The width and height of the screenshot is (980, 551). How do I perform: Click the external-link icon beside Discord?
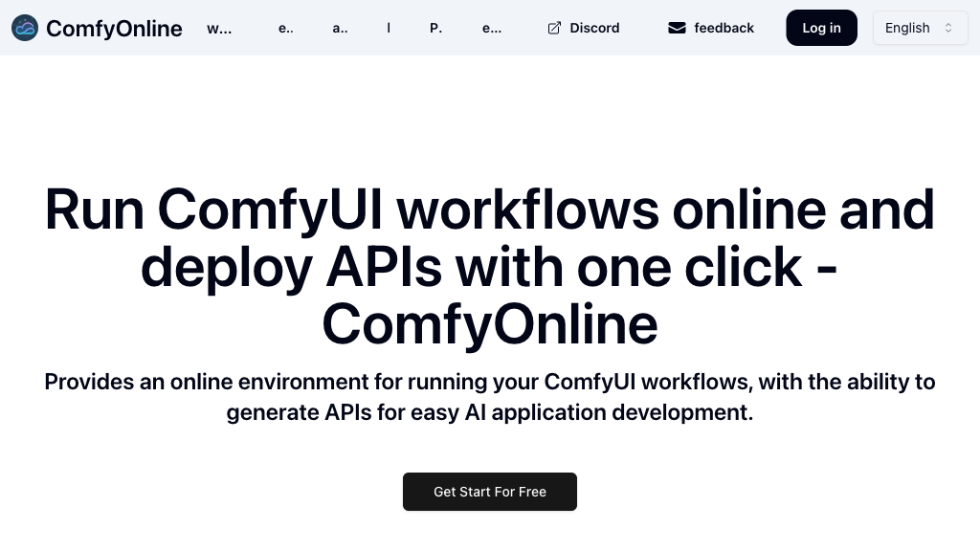(554, 28)
